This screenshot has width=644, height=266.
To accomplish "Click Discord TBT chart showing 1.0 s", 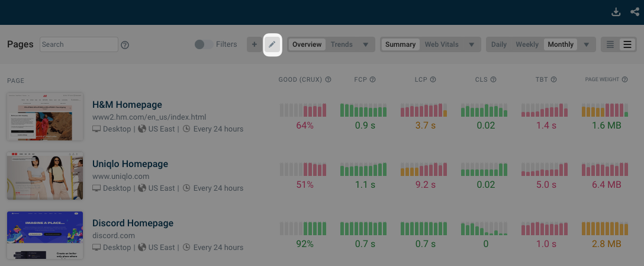I will 545,229.
